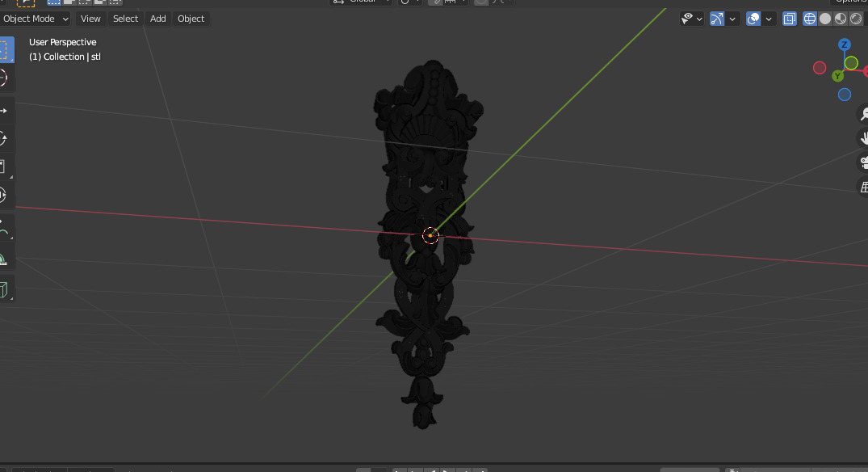Toggle Show Overlays button
The width and height of the screenshot is (868, 472).
pos(753,19)
